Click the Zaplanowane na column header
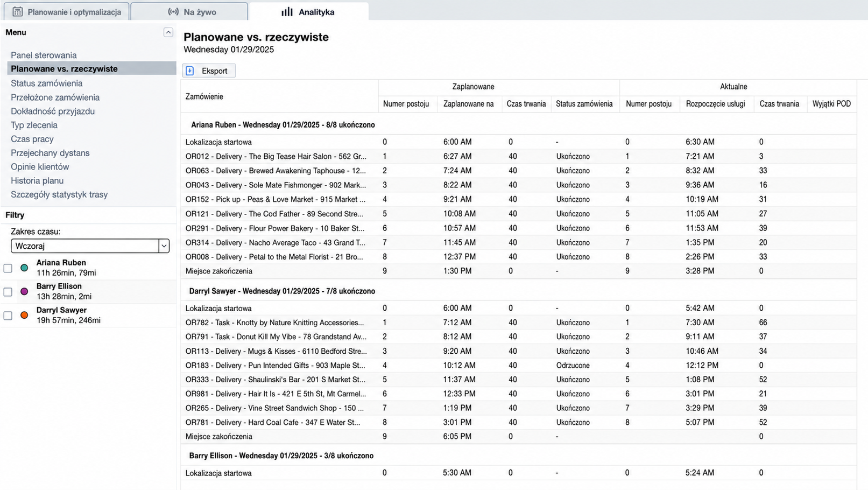Image resolution: width=868 pixels, height=490 pixels. [468, 104]
